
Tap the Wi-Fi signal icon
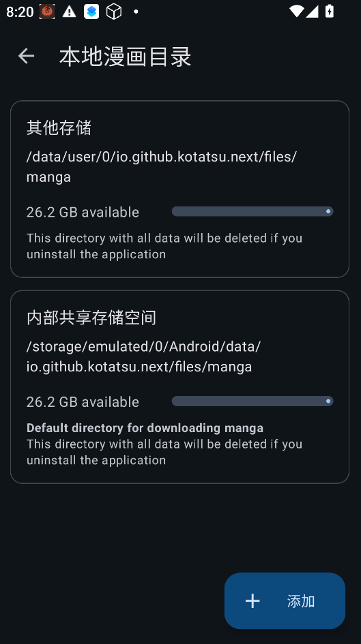pyautogui.click(x=296, y=11)
